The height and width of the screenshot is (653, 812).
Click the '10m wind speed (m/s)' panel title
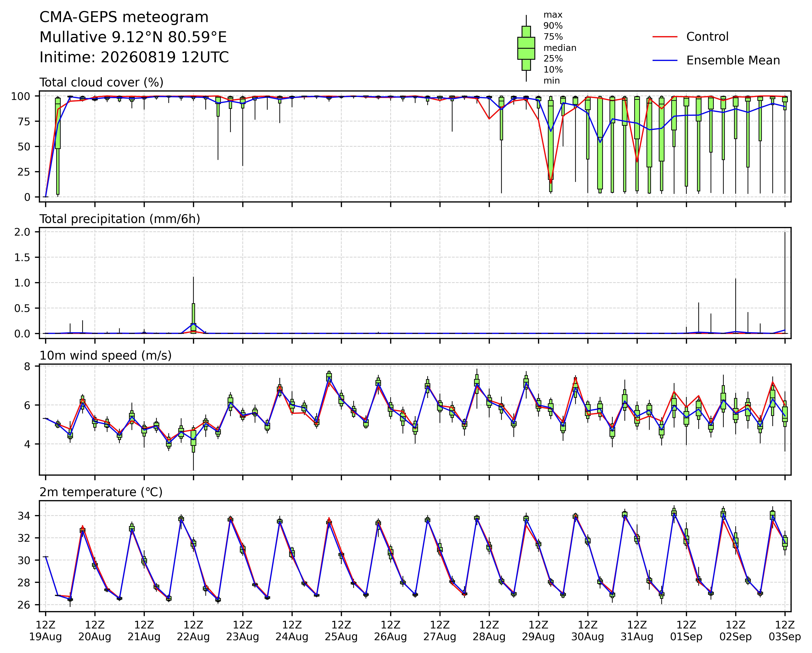pyautogui.click(x=106, y=356)
